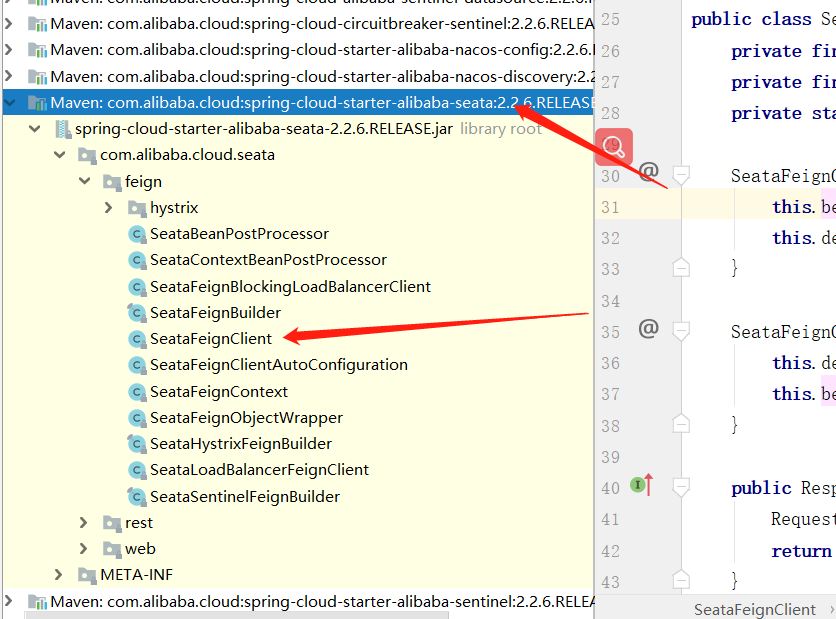Collapse the feign package
The image size is (836, 619).
[x=85, y=181]
